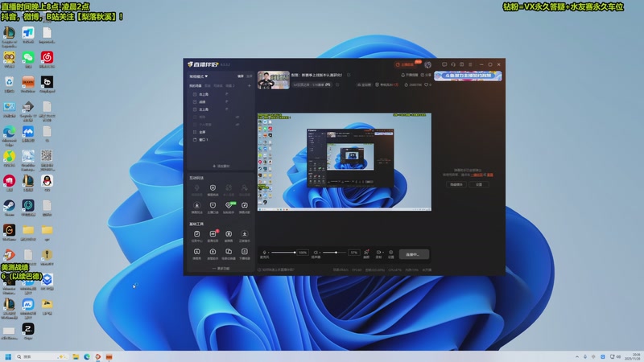This screenshot has height=362, width=644.
Task: Open the room manager assistant house icon
Action: [x=213, y=251]
